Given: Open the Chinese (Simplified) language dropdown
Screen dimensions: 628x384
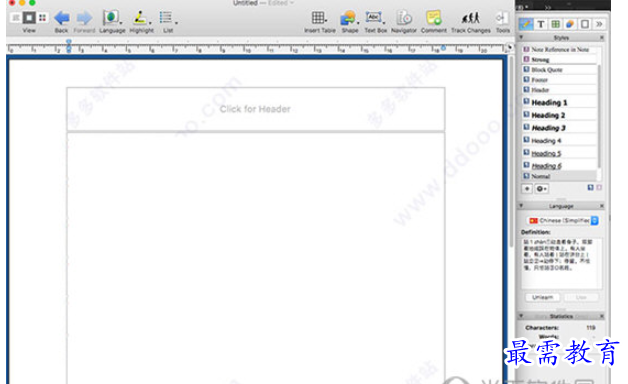Looking at the screenshot, I should click(x=563, y=220).
